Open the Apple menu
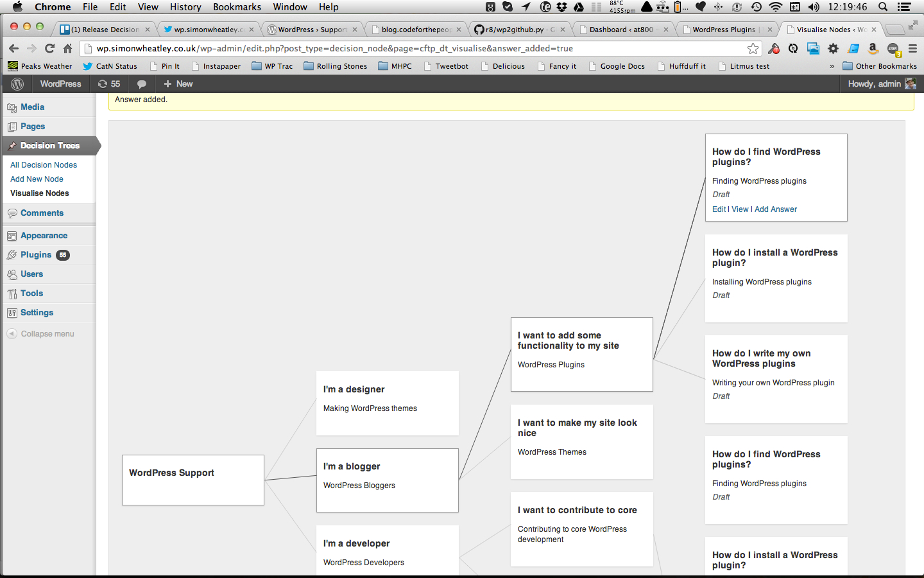 18,7
